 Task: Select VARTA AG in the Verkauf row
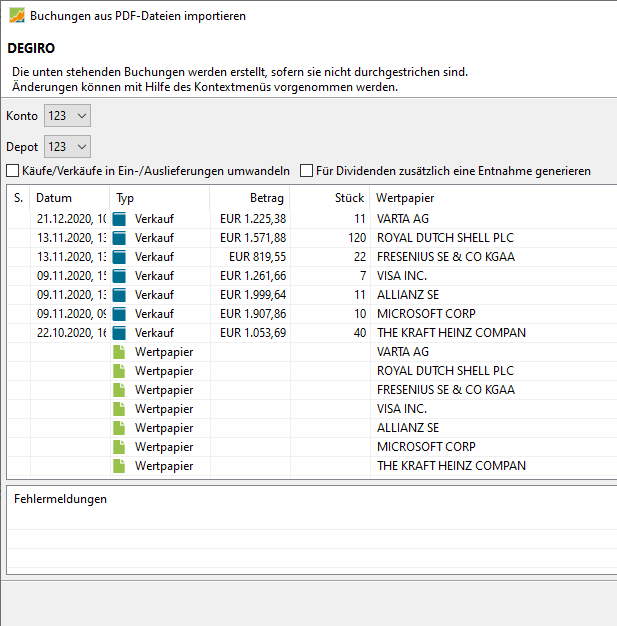click(403, 219)
